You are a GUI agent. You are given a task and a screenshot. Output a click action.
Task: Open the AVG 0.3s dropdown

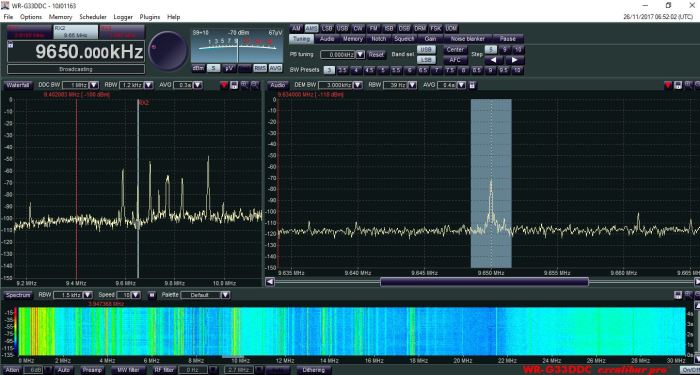[x=198, y=85]
